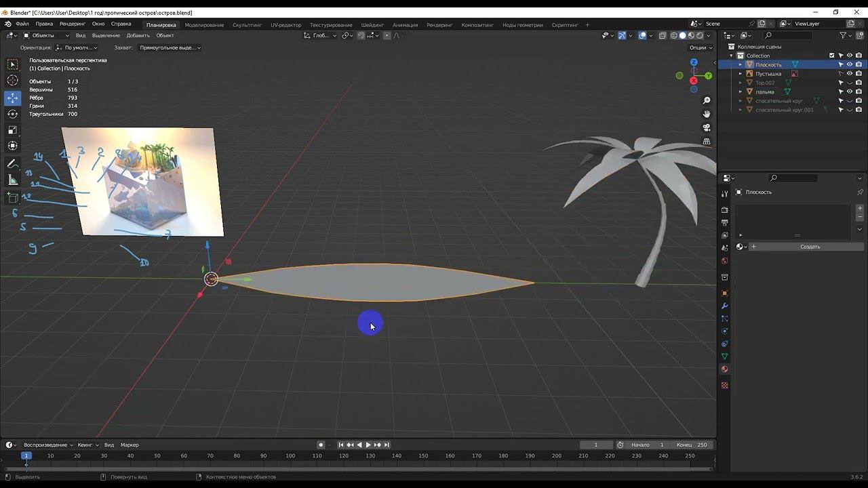This screenshot has width=868, height=488.
Task: Switch viewport shading to wireframe
Action: coord(673,35)
